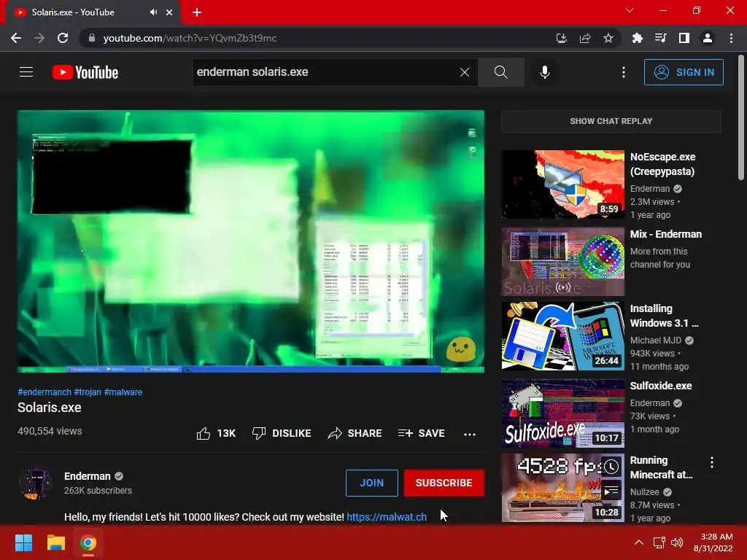747x560 pixels.
Task: Like the video with thumbs up
Action: tap(216, 433)
